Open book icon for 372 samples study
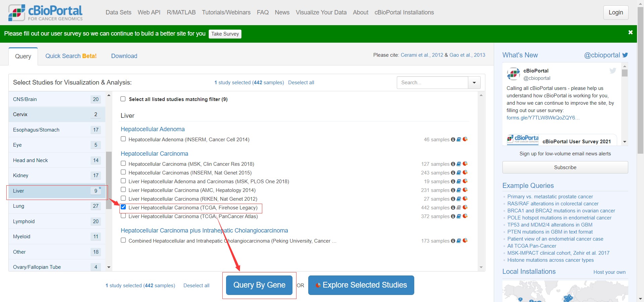Screen dimensions: 644x302 coord(459,216)
